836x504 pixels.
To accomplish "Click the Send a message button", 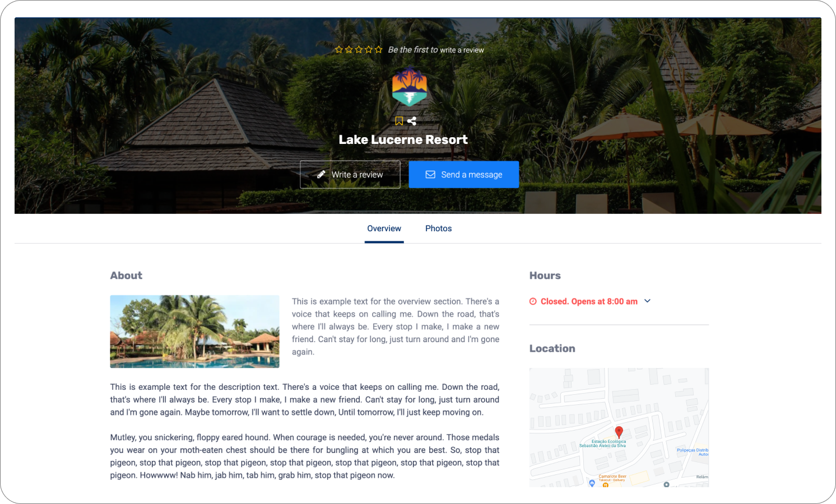I will coord(464,175).
